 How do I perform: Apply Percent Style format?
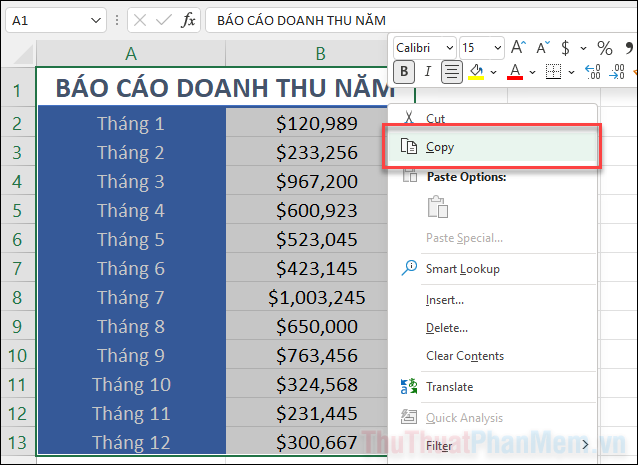point(604,47)
